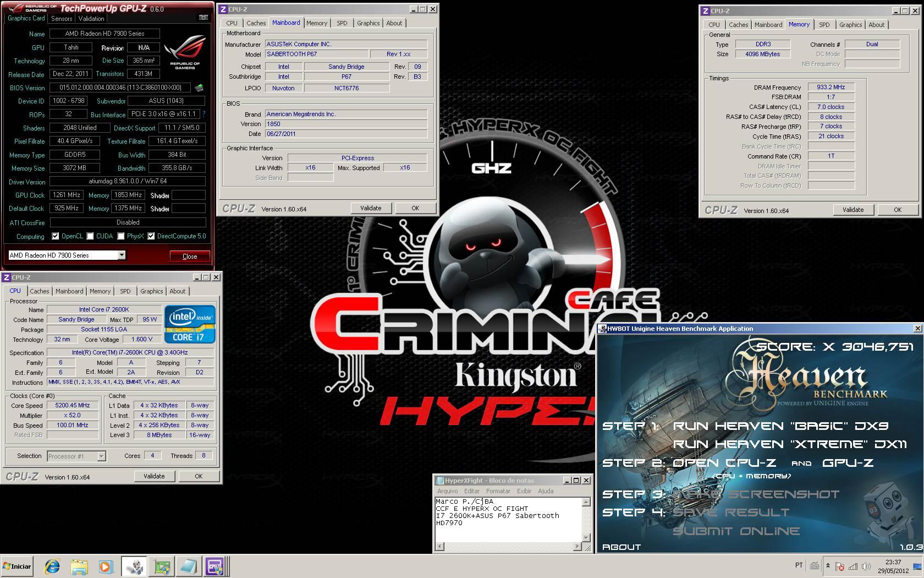Click OK in Memory CPU-Z window
Image resolution: width=924 pixels, height=578 pixels.
pos(898,210)
